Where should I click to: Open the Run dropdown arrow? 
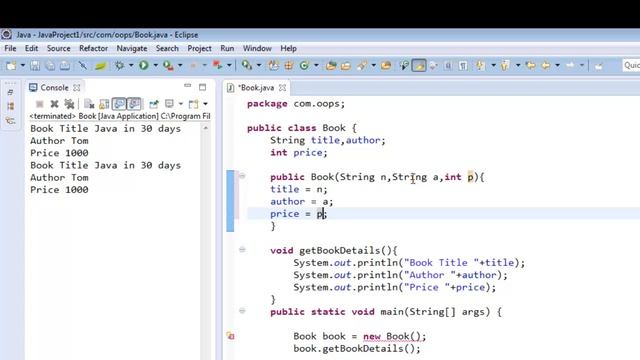[155, 65]
